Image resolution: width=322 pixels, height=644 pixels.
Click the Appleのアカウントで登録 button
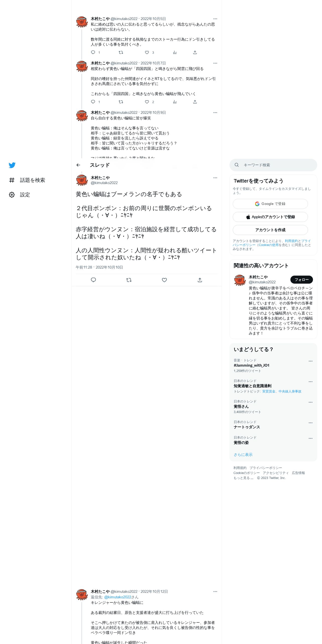coord(270,217)
